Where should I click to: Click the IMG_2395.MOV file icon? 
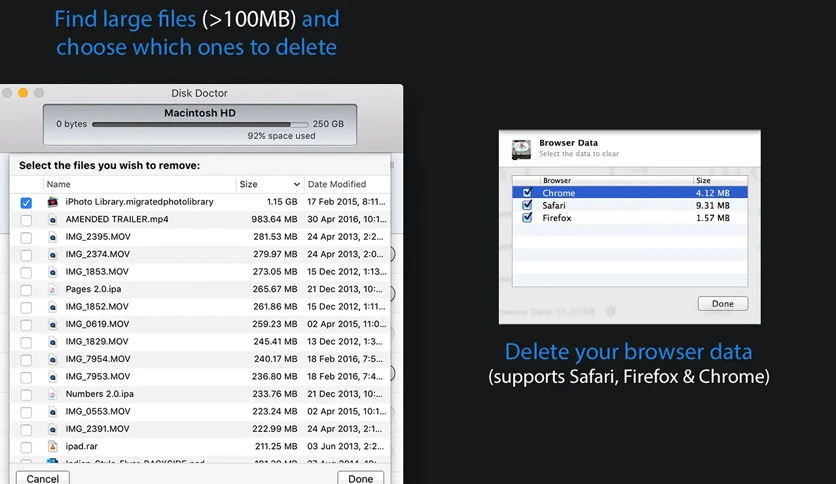pos(52,237)
